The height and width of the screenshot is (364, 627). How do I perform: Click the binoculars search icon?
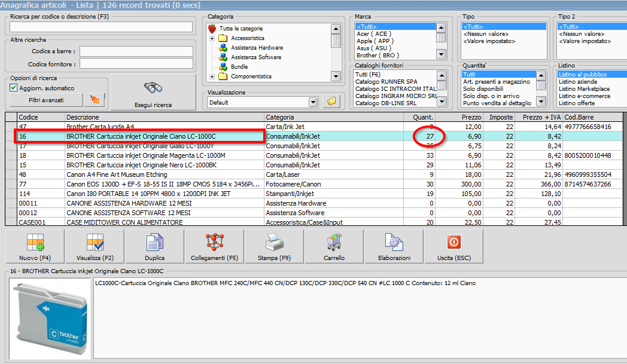153,88
